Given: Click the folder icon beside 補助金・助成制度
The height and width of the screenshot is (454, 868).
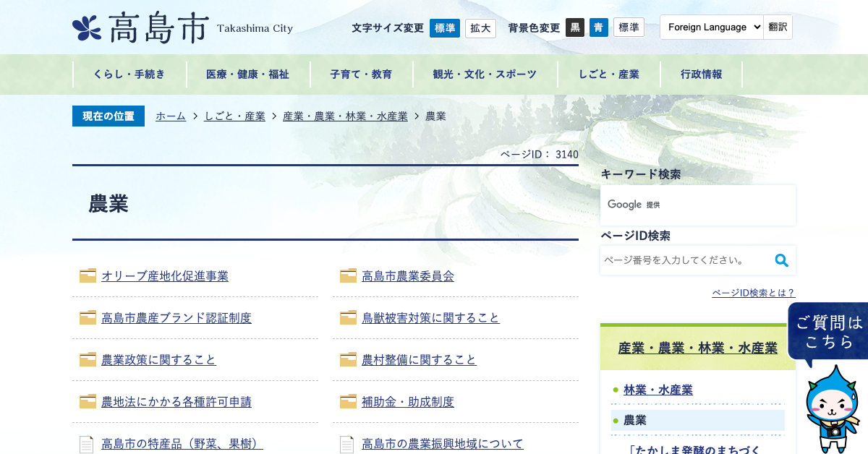Looking at the screenshot, I should tap(348, 401).
